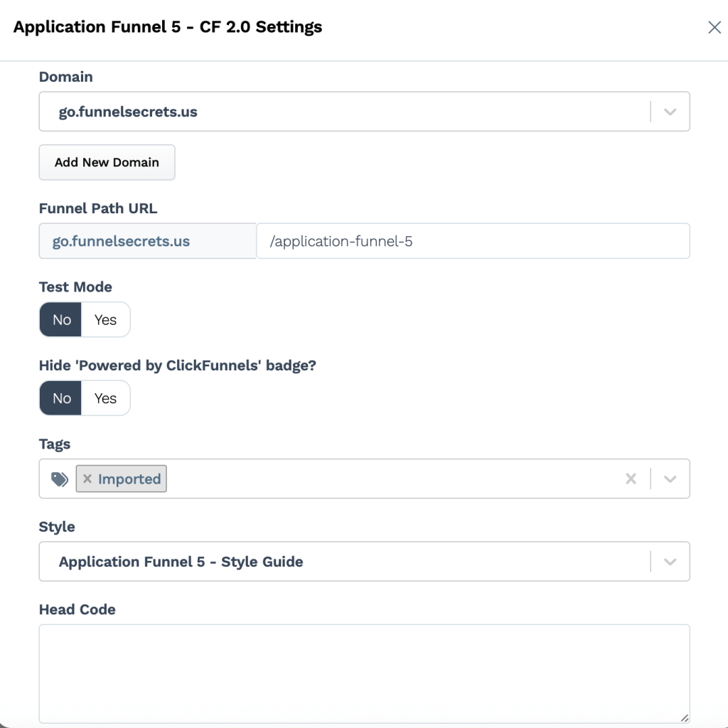Viewport: 728px width, 728px height.
Task: Set Test Mode to No
Action: click(61, 319)
